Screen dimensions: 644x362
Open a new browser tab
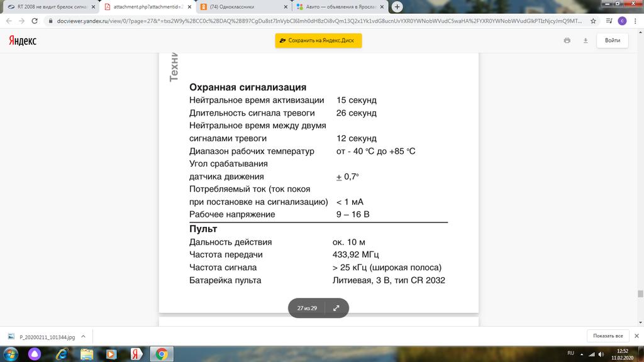(397, 7)
